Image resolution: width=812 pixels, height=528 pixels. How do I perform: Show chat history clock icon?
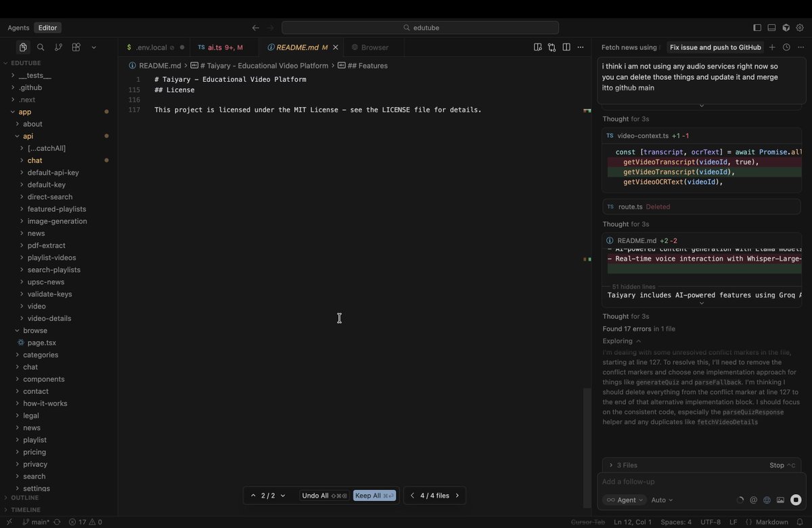coord(786,47)
